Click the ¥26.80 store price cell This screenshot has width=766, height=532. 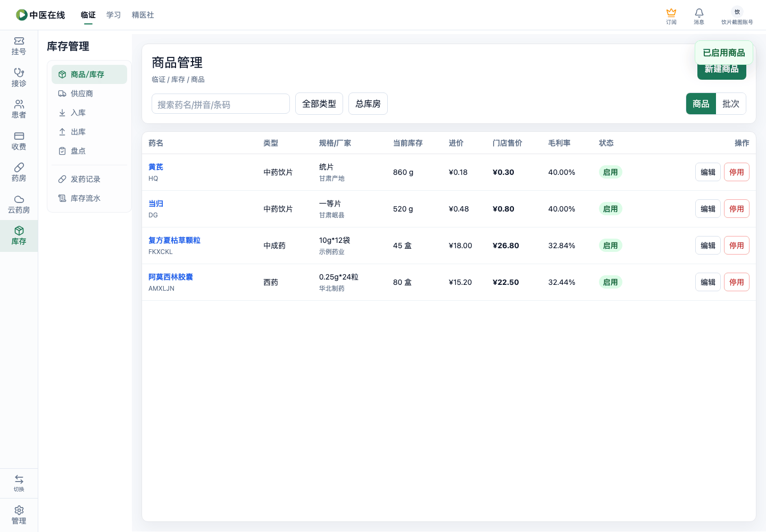click(506, 246)
